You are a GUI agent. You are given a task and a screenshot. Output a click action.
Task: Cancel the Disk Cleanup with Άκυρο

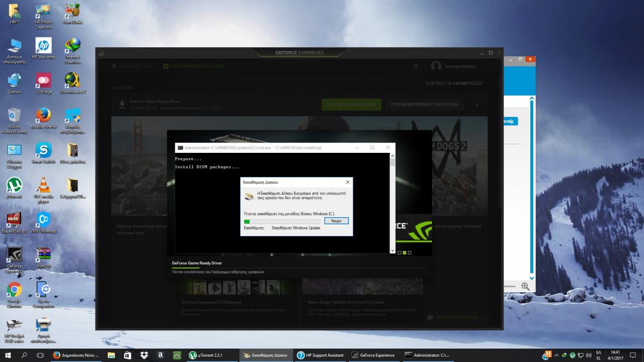tap(336, 220)
